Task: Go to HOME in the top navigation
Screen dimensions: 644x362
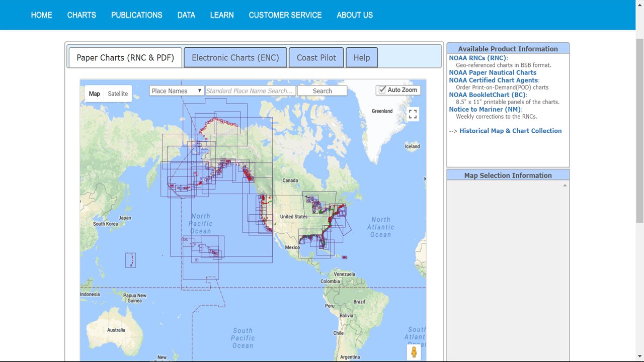Action: click(41, 15)
